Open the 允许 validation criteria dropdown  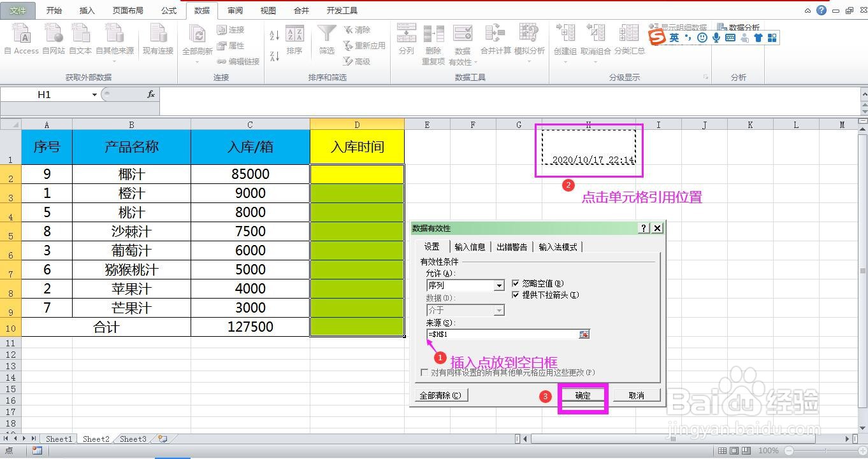500,285
